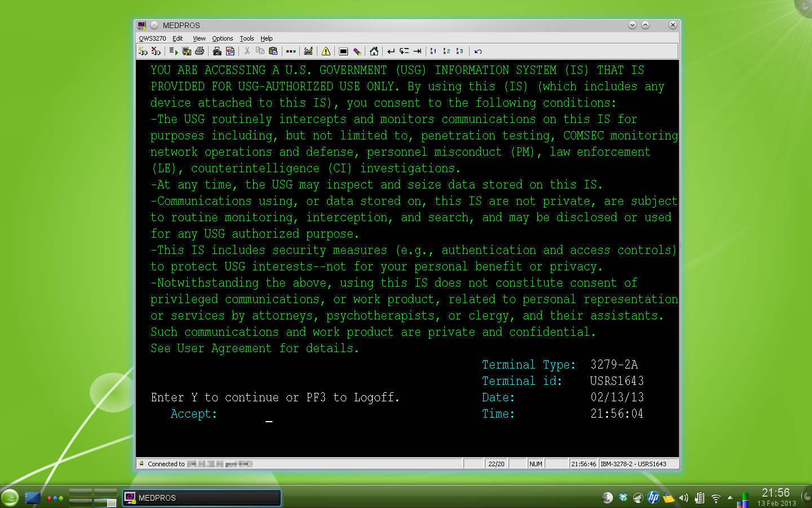Viewport: 812px width, 508px height.
Task: Click the save settings floppy disk icon
Action: (187, 51)
